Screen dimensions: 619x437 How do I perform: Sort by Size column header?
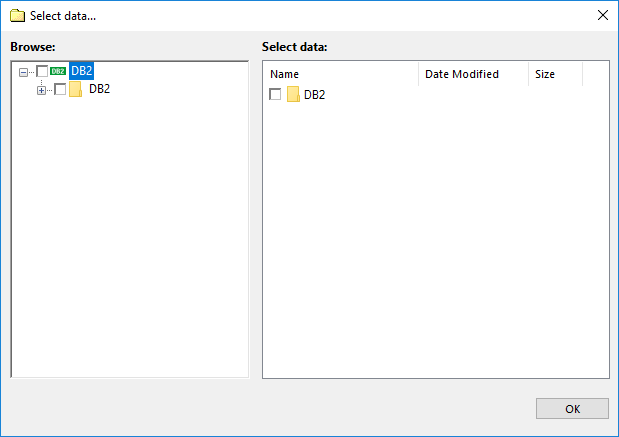click(x=555, y=74)
